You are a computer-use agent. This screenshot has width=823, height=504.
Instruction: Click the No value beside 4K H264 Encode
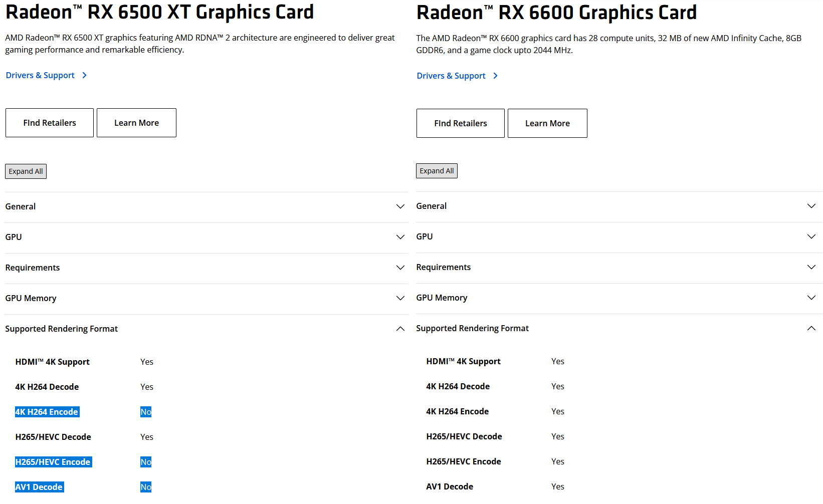[146, 412]
